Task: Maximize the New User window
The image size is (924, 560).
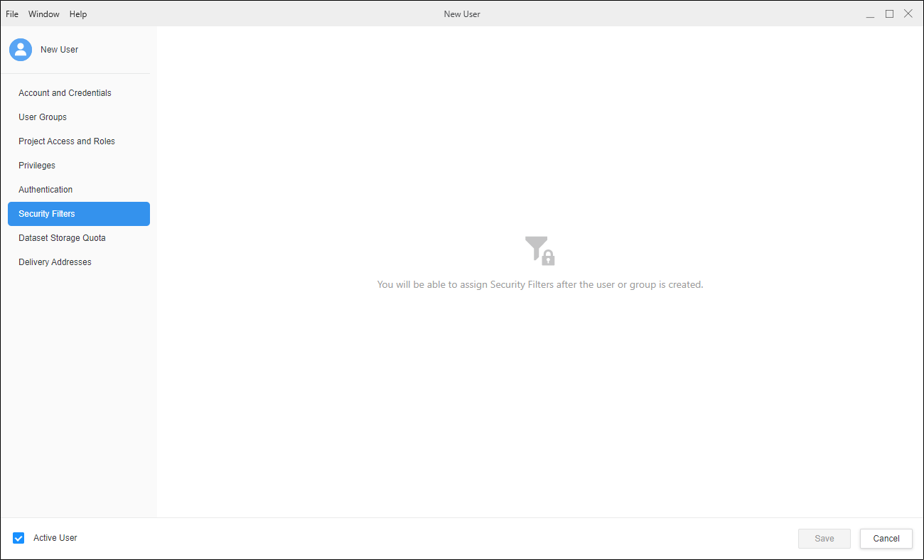Action: pos(889,14)
